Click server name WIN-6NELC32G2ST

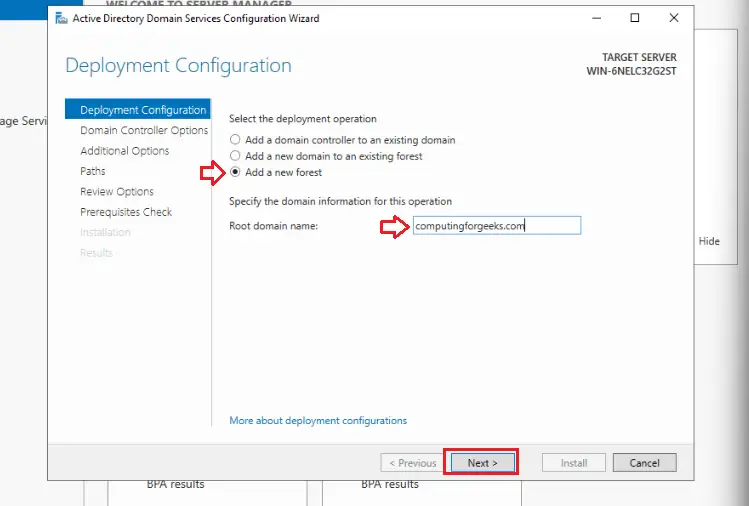pos(631,71)
